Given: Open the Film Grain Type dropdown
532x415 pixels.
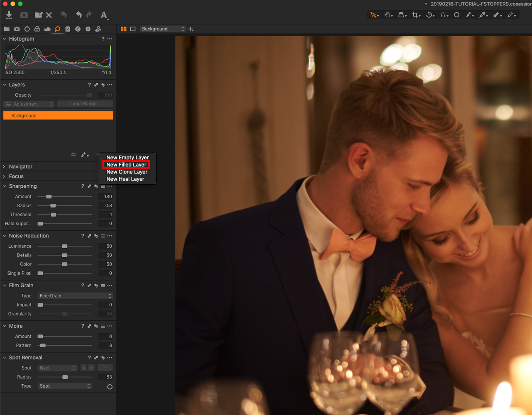Looking at the screenshot, I should pyautogui.click(x=75, y=296).
